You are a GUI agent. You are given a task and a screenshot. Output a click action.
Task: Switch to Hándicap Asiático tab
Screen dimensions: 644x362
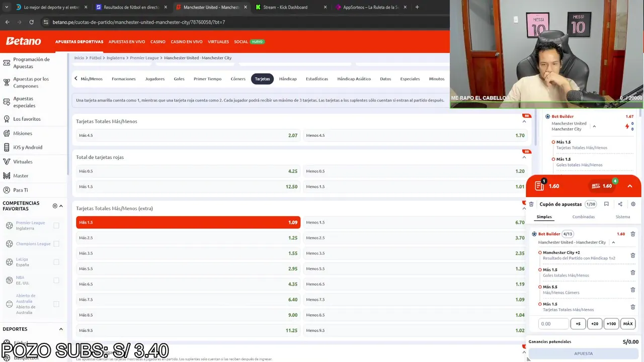pos(354,79)
